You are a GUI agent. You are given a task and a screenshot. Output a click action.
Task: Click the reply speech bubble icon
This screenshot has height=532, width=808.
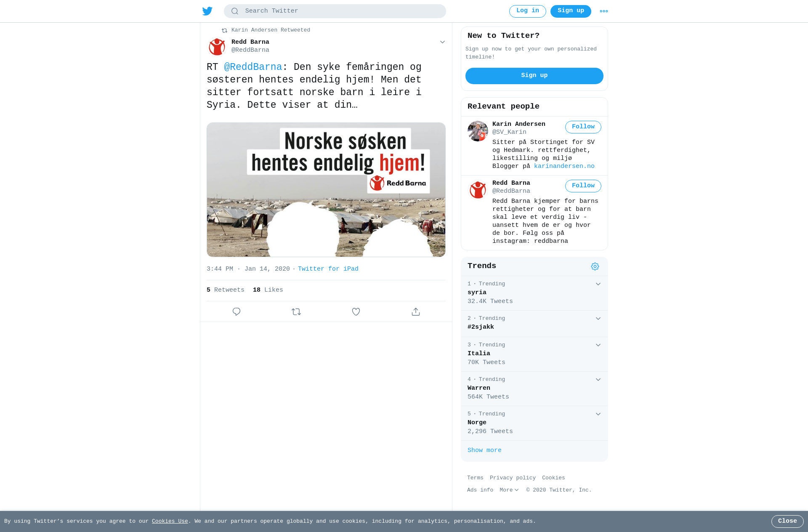coord(237,312)
